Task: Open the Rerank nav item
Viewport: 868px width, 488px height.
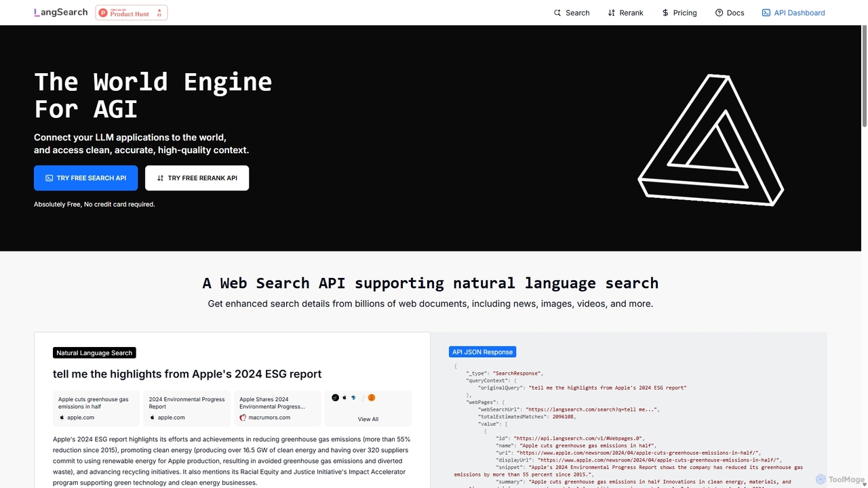Action: coord(625,13)
